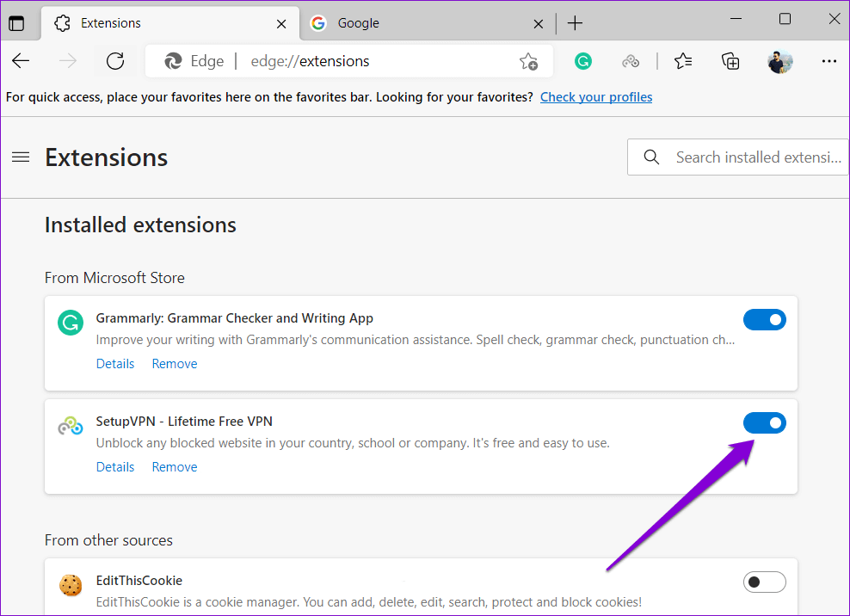Open the SetupVPN extension toolbar icon
The image size is (850, 616).
tap(631, 61)
